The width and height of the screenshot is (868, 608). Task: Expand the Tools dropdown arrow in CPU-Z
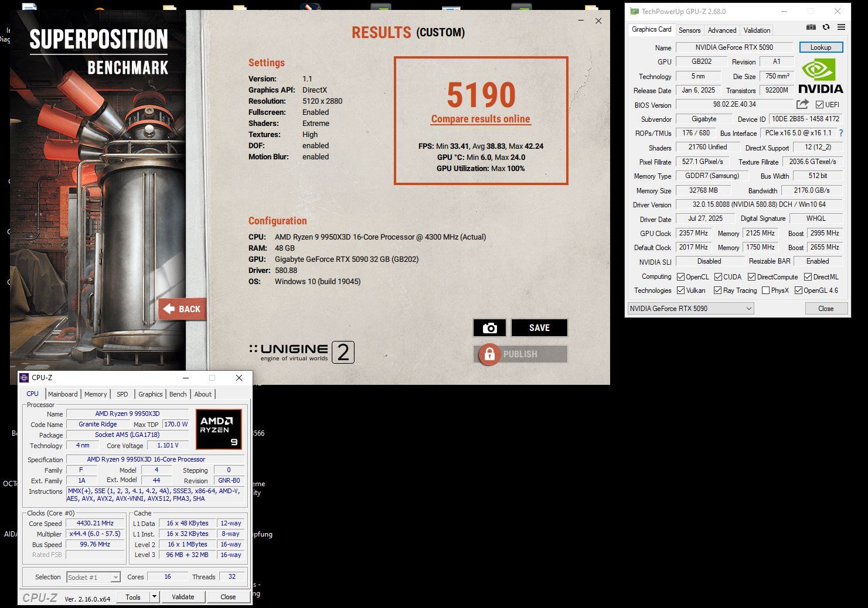[154, 597]
